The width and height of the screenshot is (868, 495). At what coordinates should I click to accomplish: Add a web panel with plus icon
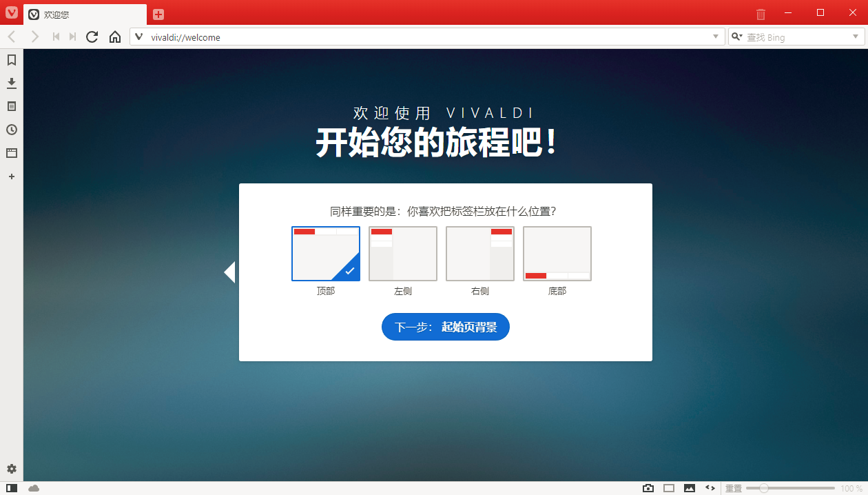12,176
